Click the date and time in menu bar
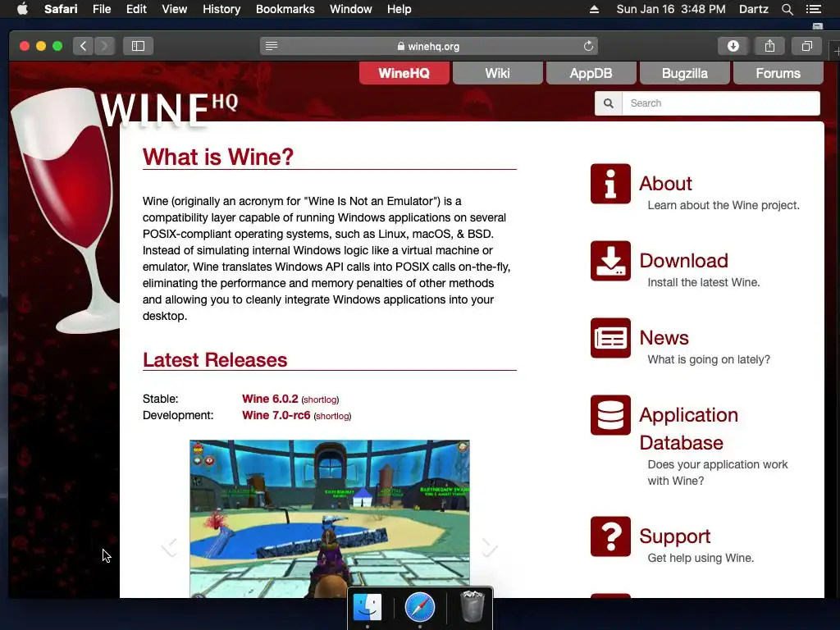840x630 pixels. [x=671, y=9]
